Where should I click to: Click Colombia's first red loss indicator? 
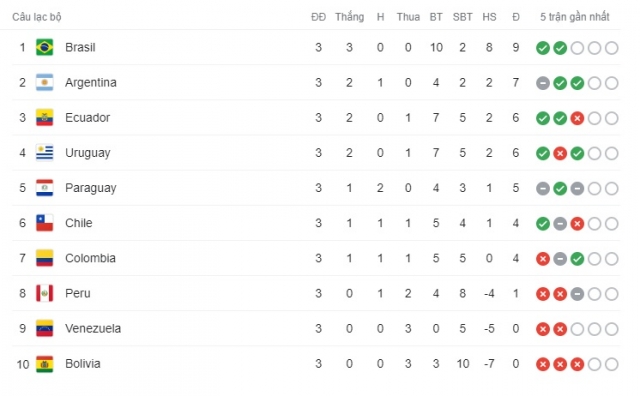(x=543, y=259)
